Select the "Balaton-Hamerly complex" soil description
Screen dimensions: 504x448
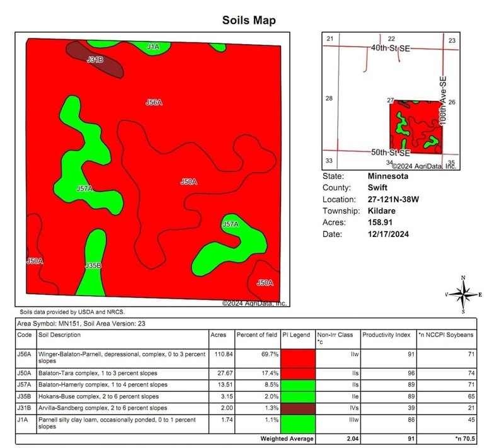click(x=103, y=385)
